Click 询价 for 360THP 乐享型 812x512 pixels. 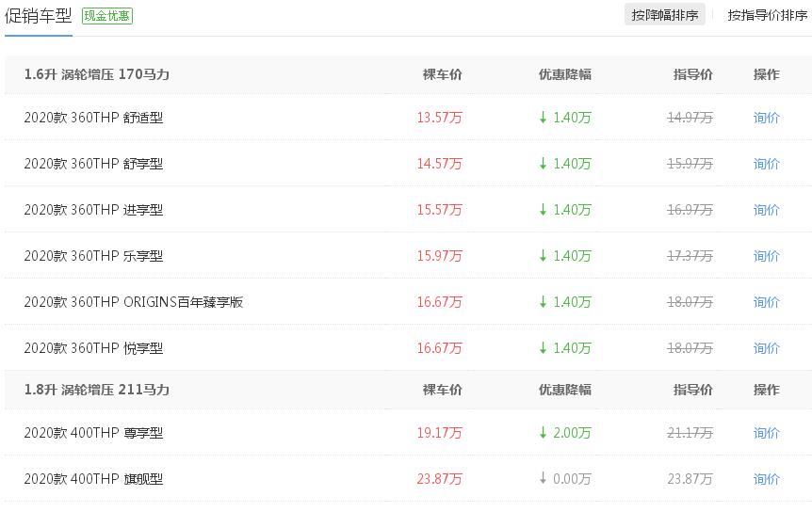(x=766, y=256)
